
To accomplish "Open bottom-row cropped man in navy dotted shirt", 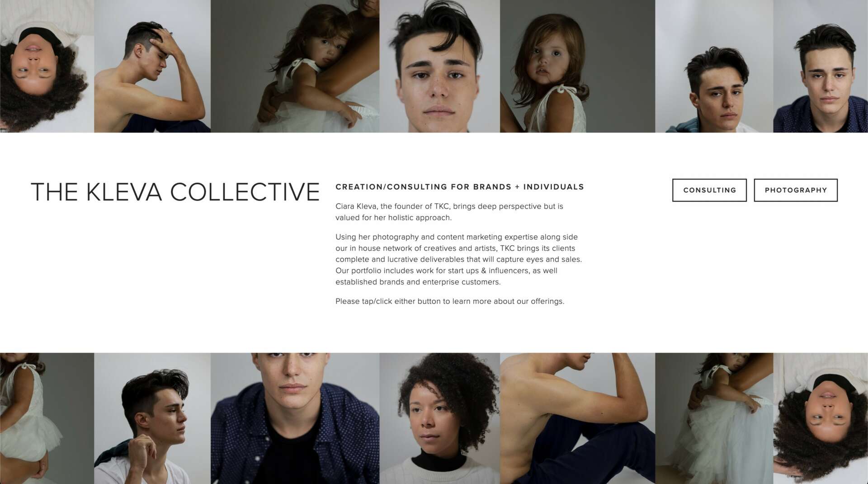I will point(295,418).
